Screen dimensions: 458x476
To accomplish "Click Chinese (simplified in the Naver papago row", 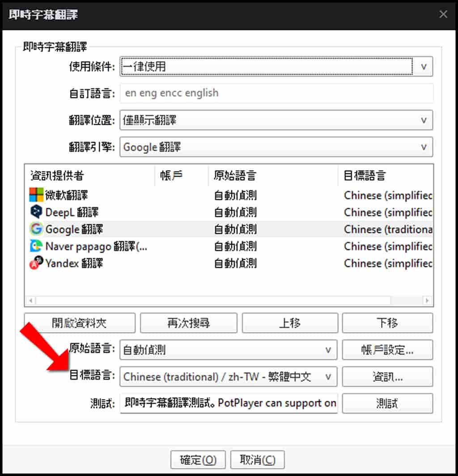I will (388, 246).
